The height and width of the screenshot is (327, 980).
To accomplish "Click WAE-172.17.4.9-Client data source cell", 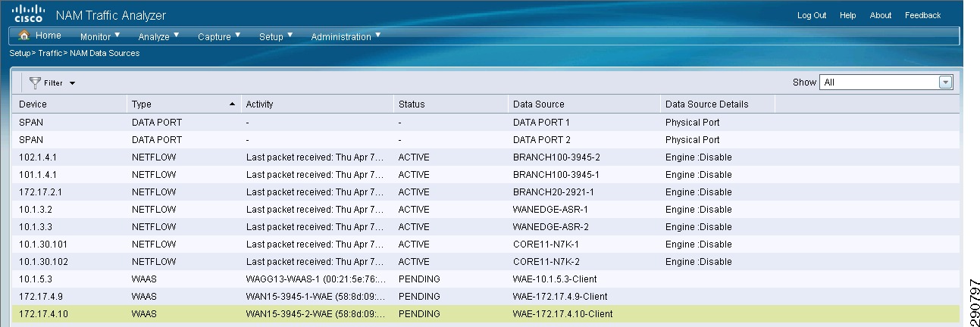I will (x=560, y=296).
